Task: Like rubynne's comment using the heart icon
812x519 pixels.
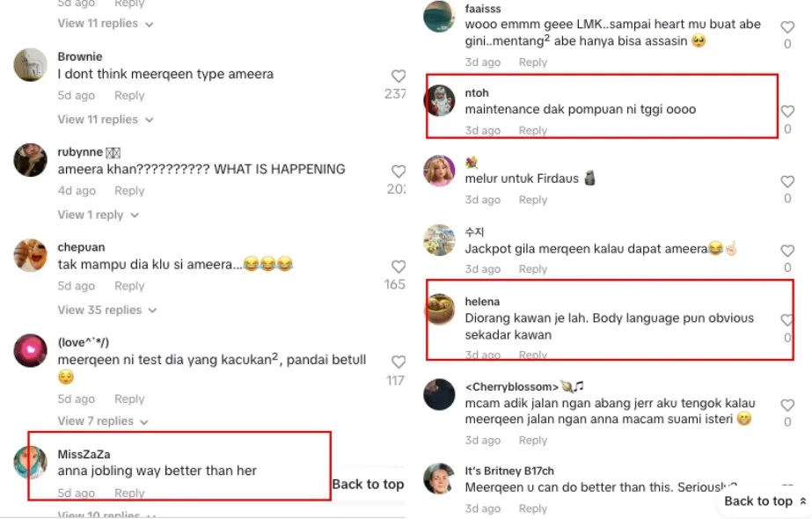Action: coord(399,172)
